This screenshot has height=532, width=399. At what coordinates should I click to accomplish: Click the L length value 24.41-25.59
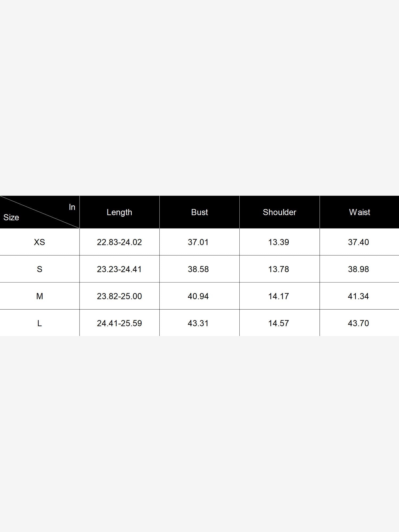[x=119, y=323]
